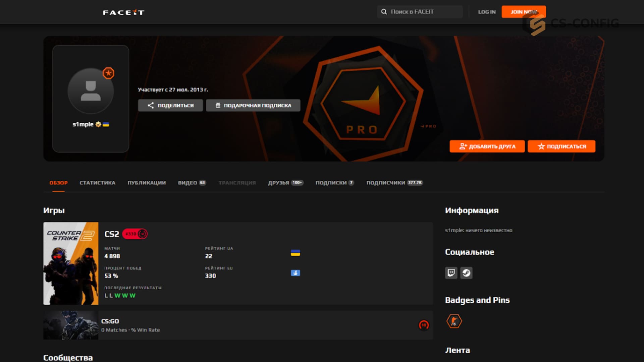The width and height of the screenshot is (644, 362).
Task: Click the 'Игры' section heading
Action: (x=54, y=210)
